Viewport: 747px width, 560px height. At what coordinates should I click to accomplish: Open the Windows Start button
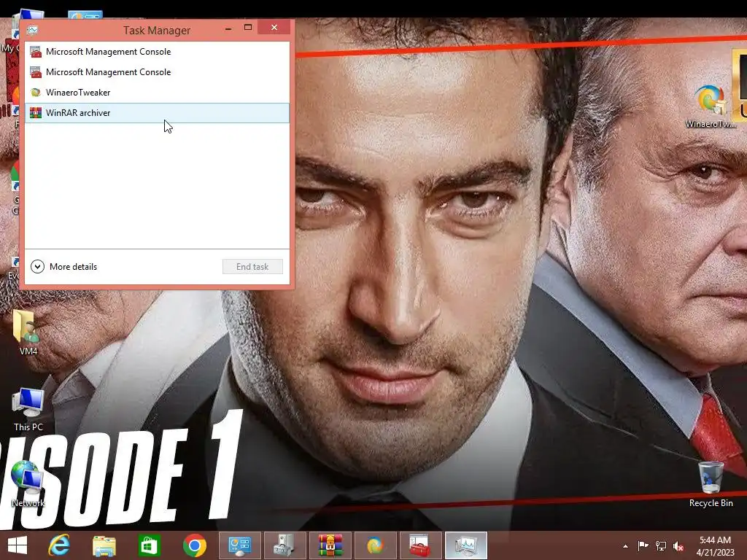(x=18, y=545)
